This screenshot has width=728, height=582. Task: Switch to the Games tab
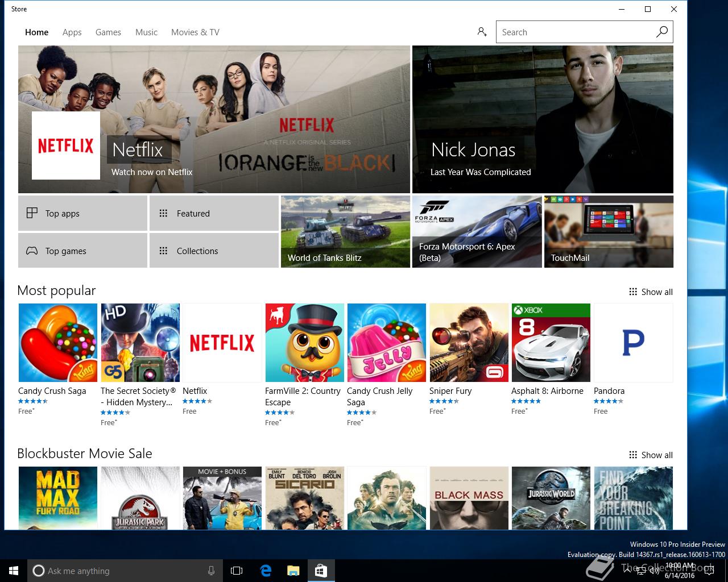108,32
